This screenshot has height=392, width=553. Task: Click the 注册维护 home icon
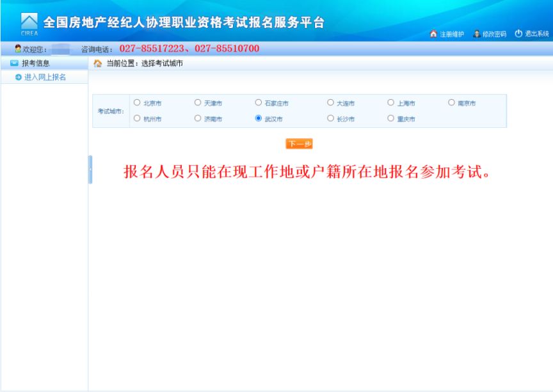(x=433, y=34)
